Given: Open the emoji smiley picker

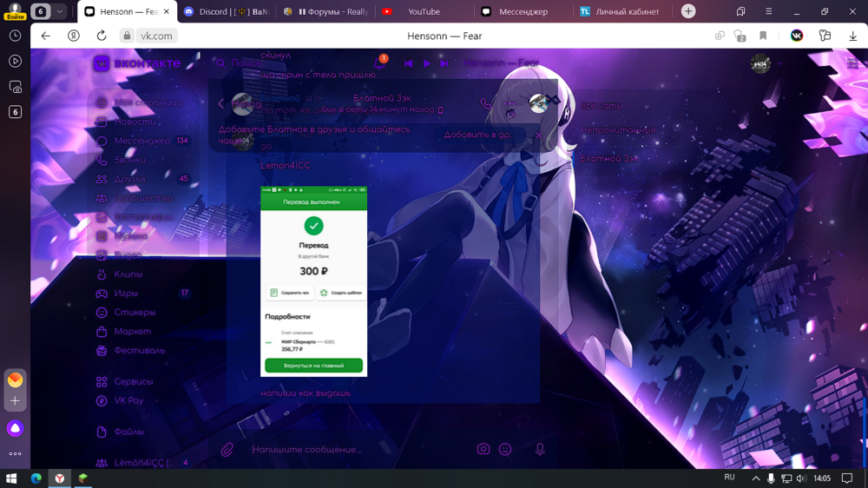Looking at the screenshot, I should pos(505,449).
